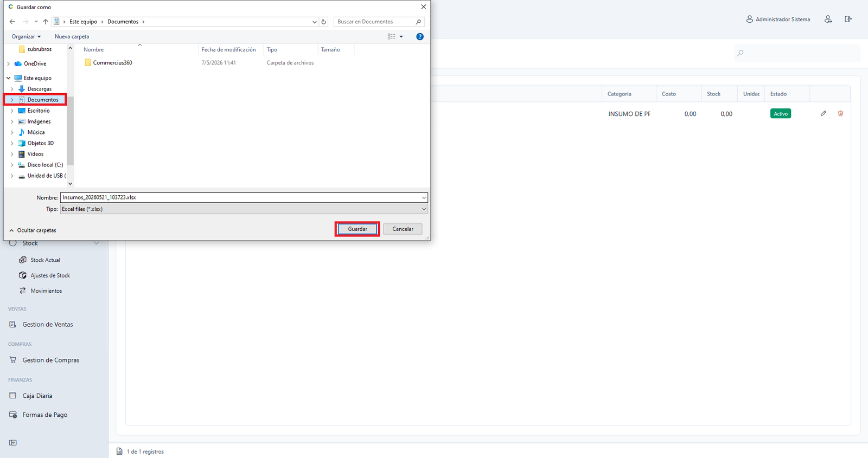Click the Stock Actual box icon
The height and width of the screenshot is (458, 868).
point(22,260)
